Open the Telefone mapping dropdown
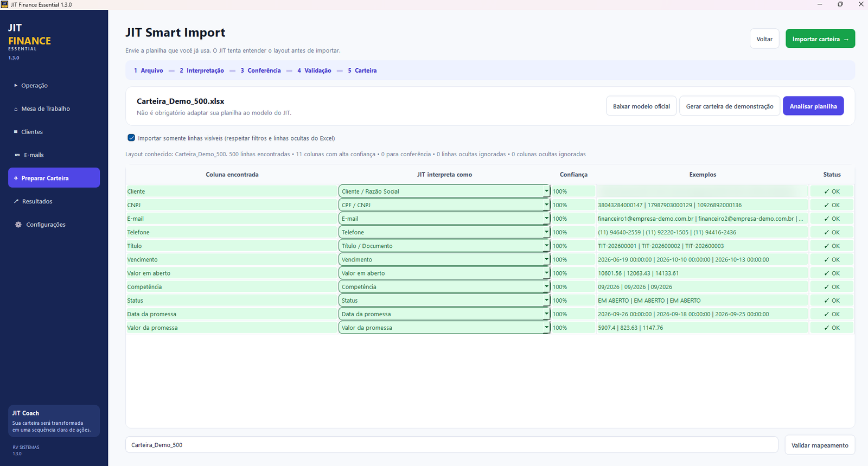Viewport: 868px width, 466px height. click(x=444, y=232)
